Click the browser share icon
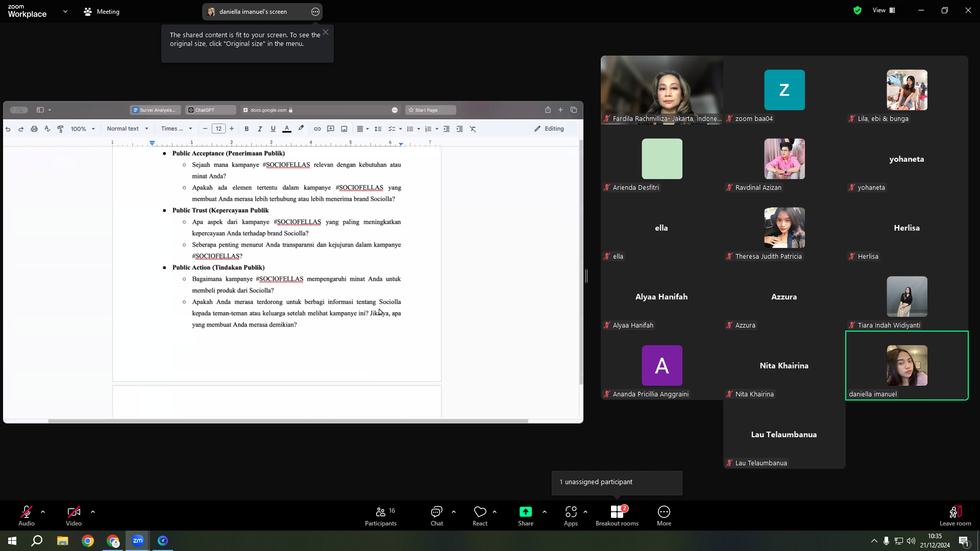Image resolution: width=980 pixels, height=551 pixels. coord(548,110)
